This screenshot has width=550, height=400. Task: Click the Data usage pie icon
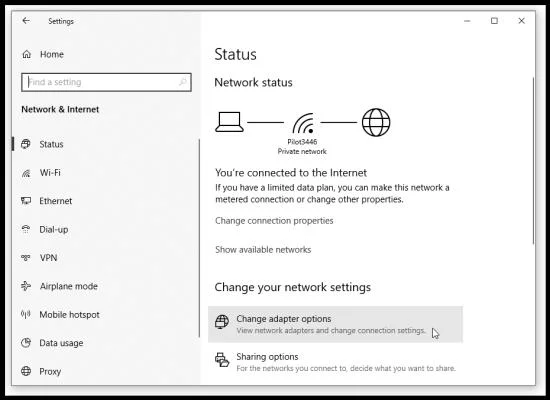click(x=26, y=343)
